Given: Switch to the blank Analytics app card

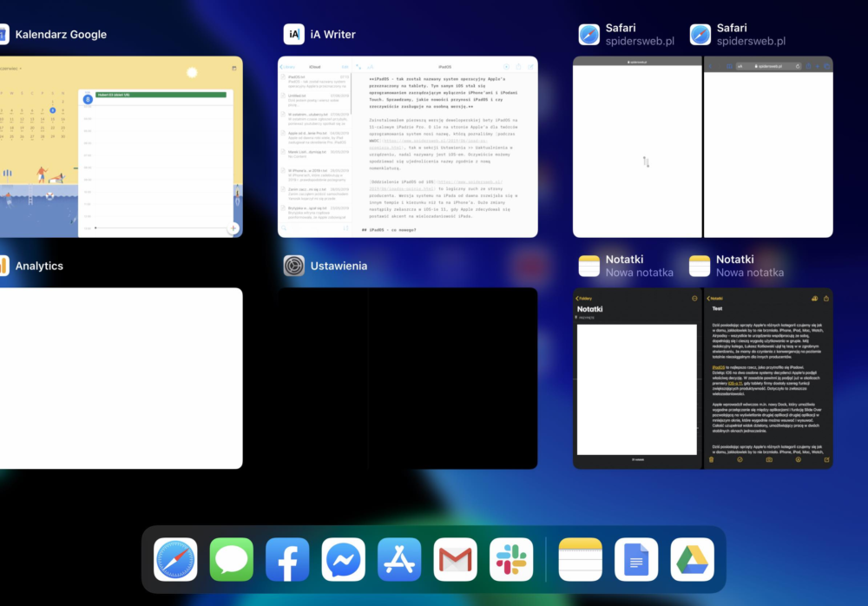Looking at the screenshot, I should click(122, 379).
